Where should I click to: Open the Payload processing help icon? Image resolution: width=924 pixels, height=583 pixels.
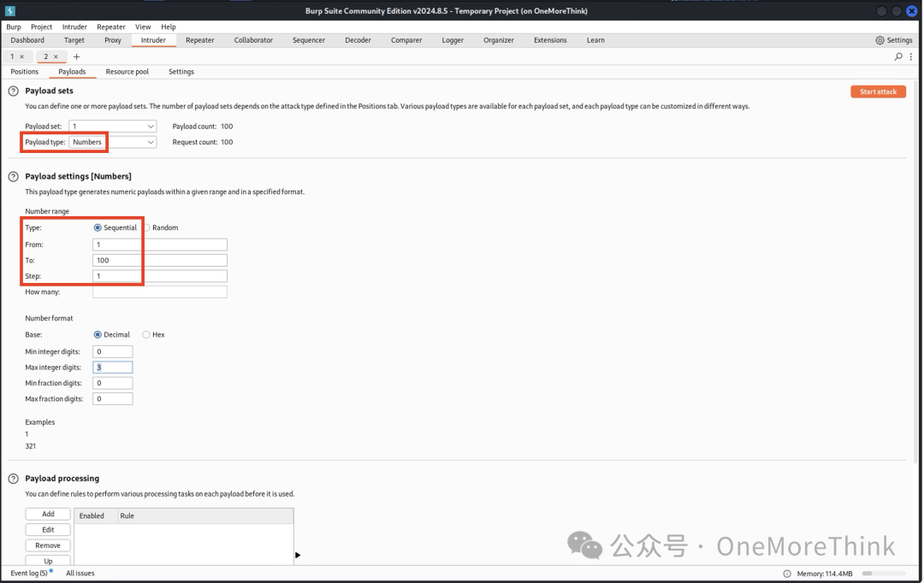coord(13,478)
